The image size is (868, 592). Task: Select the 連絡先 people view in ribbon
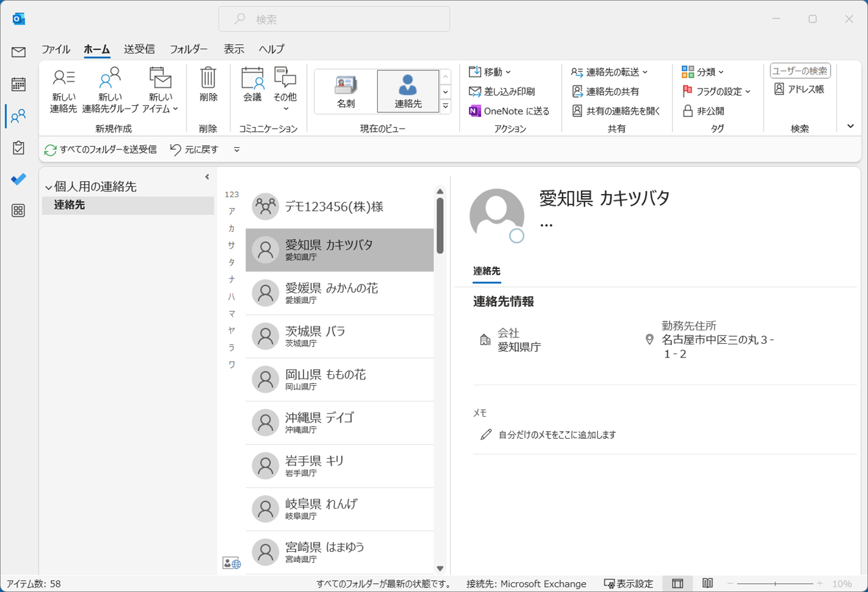click(408, 91)
